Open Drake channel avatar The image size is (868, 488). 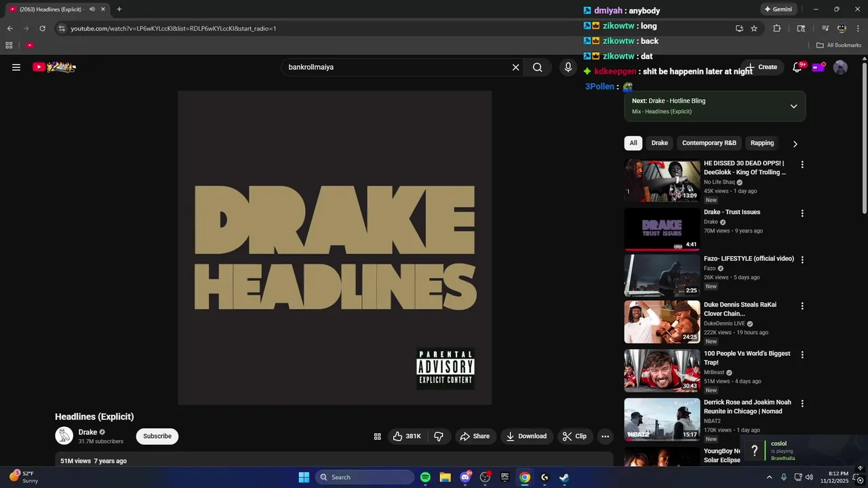pos(64,436)
